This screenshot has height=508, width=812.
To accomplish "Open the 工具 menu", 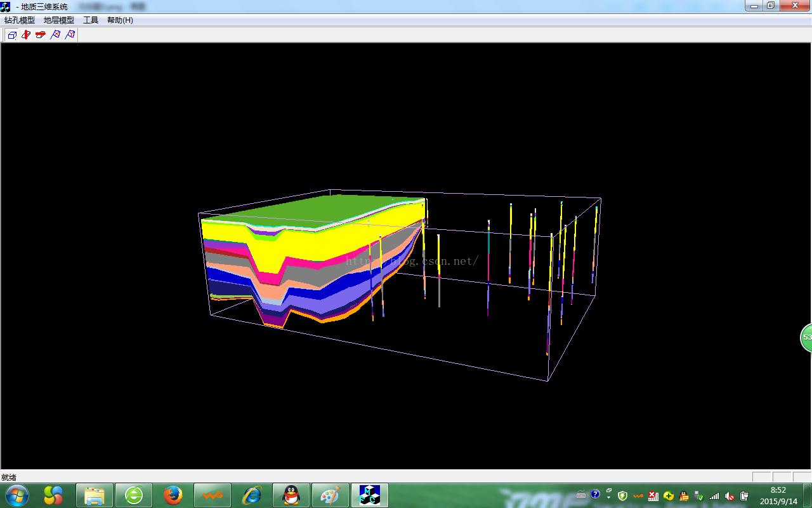I will pos(91,20).
